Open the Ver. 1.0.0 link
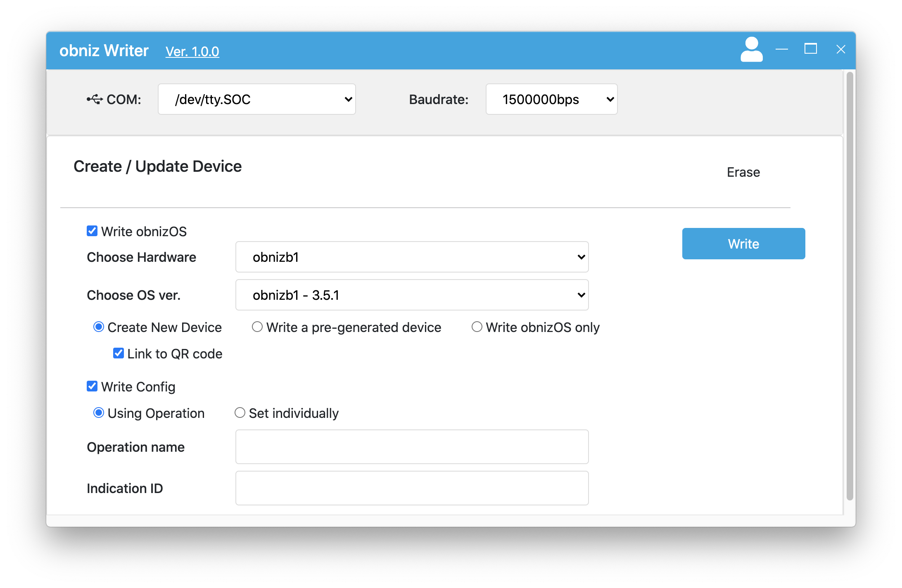This screenshot has height=588, width=902. pos(192,51)
